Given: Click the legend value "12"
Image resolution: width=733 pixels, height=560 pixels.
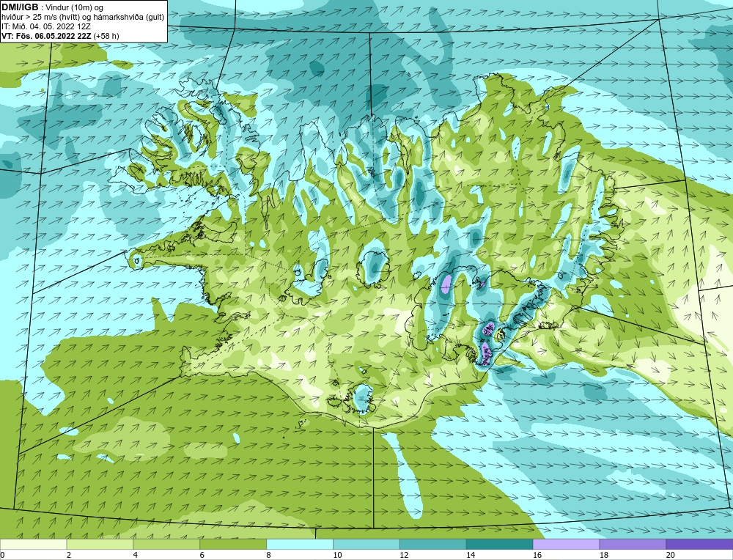Looking at the screenshot, I should pos(404,555).
